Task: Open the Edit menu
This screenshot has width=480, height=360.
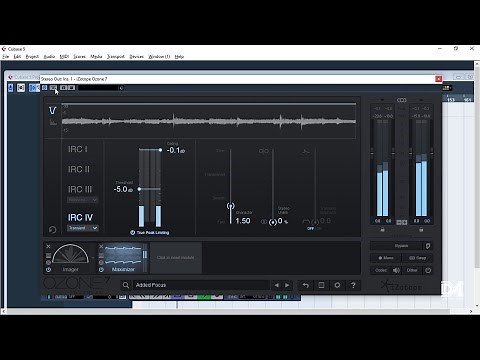Action: pyautogui.click(x=17, y=57)
